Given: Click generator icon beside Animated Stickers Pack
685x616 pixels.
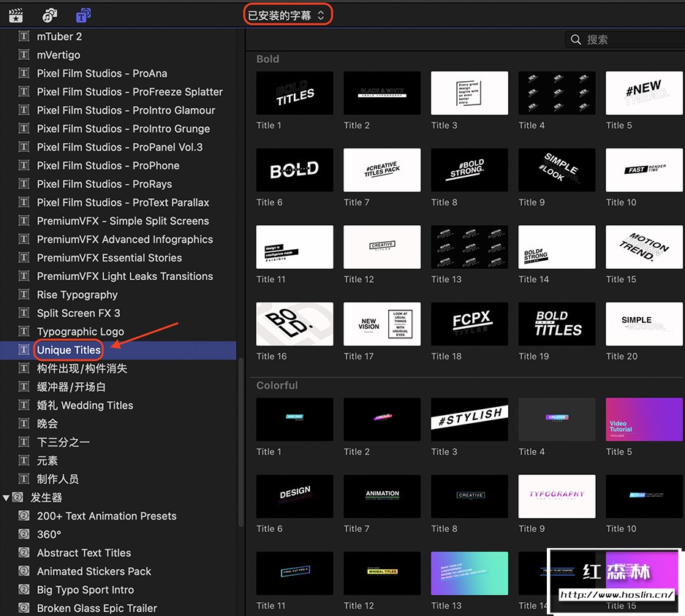Looking at the screenshot, I should pos(24,571).
